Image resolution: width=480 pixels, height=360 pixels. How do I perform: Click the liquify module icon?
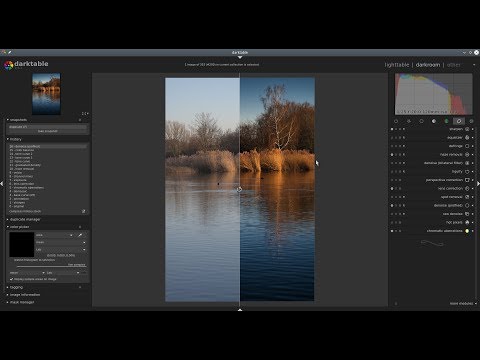click(x=467, y=171)
